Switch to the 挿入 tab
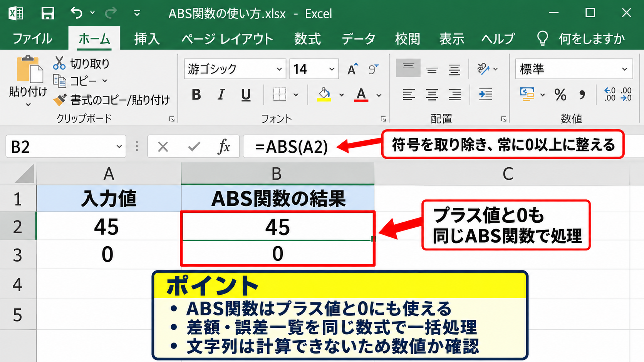644x362 pixels. [147, 38]
